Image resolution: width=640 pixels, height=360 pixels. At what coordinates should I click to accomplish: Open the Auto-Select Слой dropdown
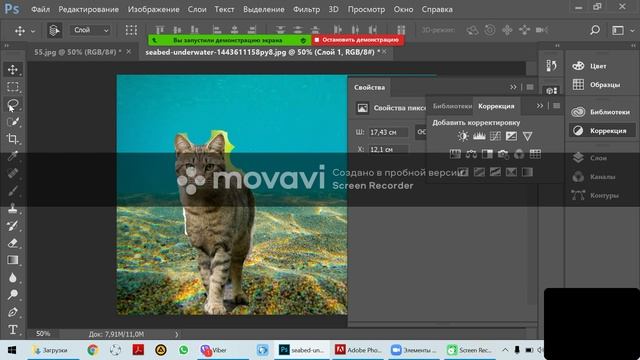pyautogui.click(x=91, y=30)
